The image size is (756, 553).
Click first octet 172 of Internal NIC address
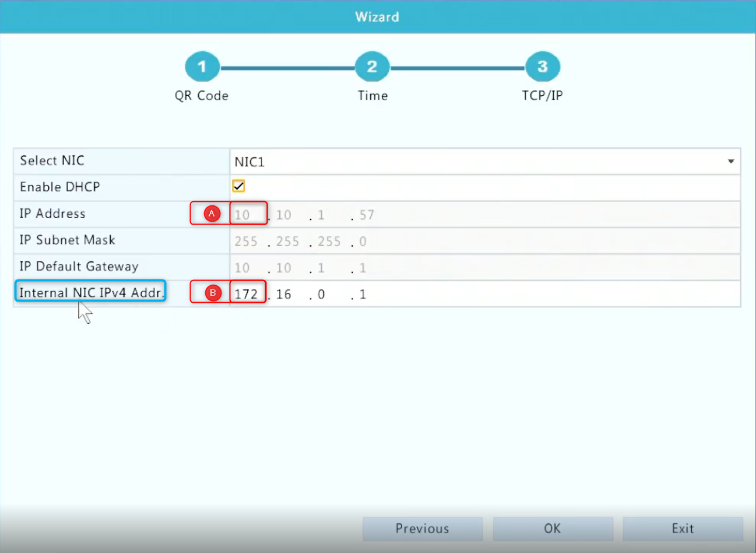point(246,294)
